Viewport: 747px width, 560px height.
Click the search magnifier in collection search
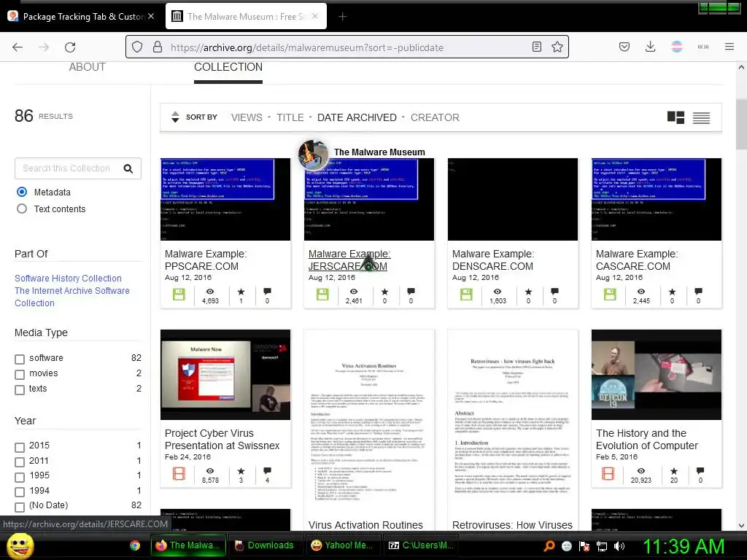(x=128, y=168)
